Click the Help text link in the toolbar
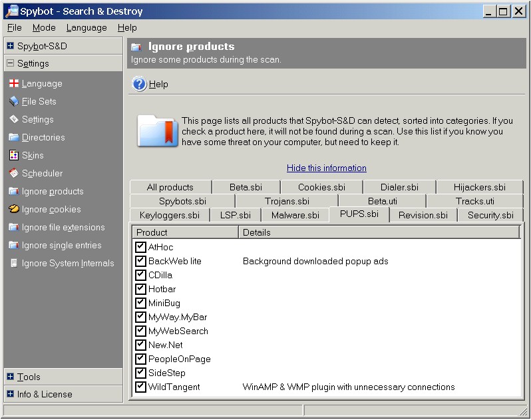The height and width of the screenshot is (420, 531). [158, 84]
